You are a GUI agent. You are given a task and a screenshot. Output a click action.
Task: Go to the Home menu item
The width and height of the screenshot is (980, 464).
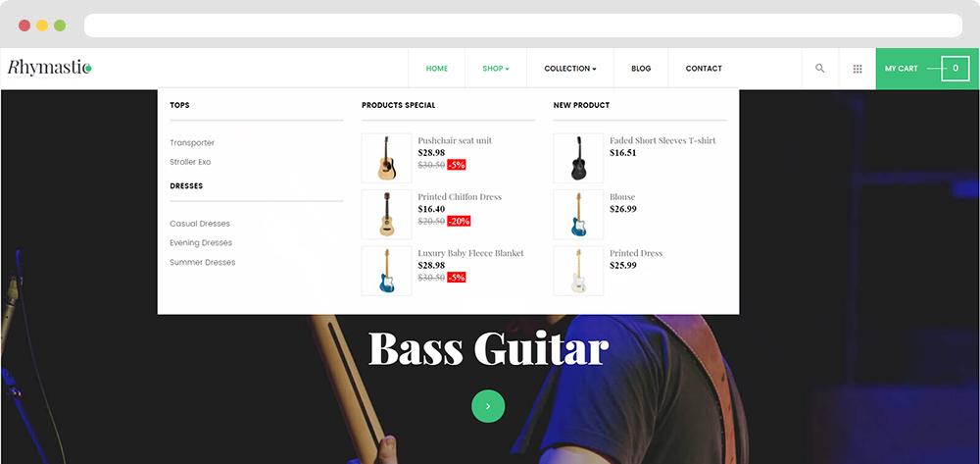coord(437,69)
